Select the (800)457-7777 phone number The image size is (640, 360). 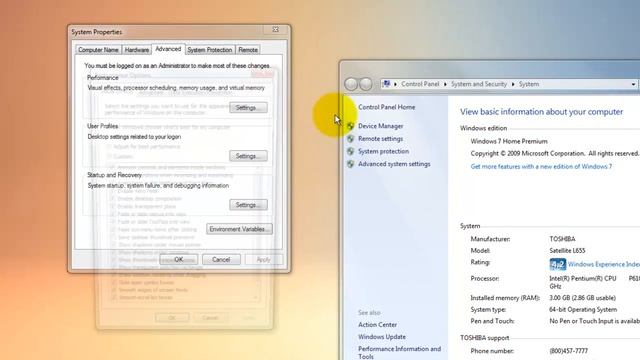(569, 351)
